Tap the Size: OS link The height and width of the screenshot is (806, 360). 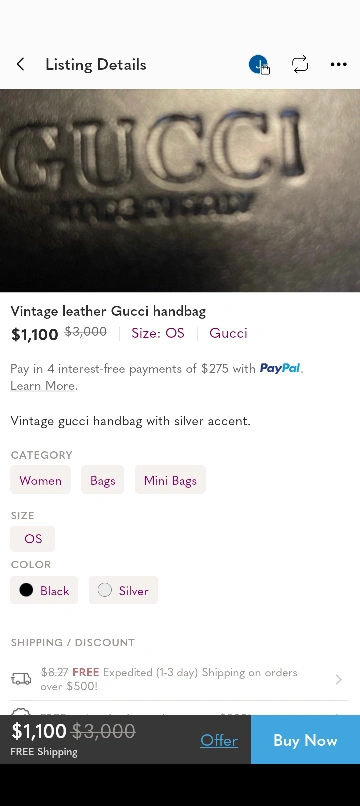click(x=157, y=333)
